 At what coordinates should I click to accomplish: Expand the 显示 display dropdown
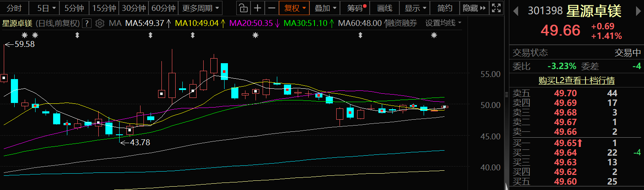click(x=415, y=8)
